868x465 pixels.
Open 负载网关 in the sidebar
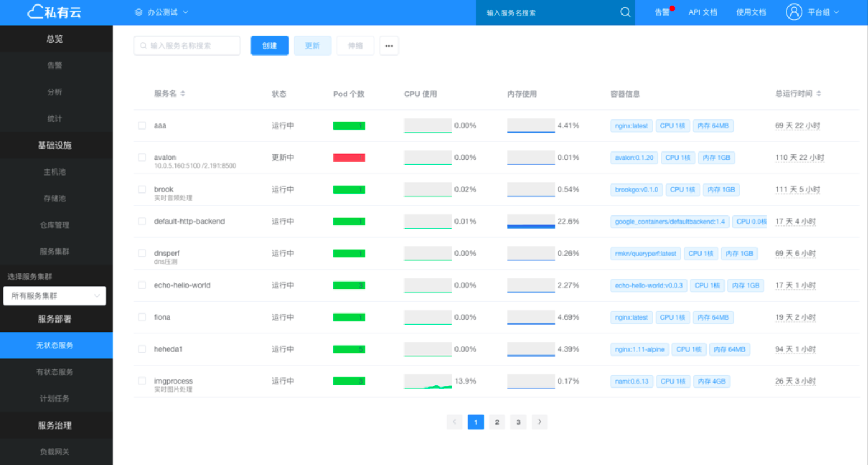(x=54, y=452)
